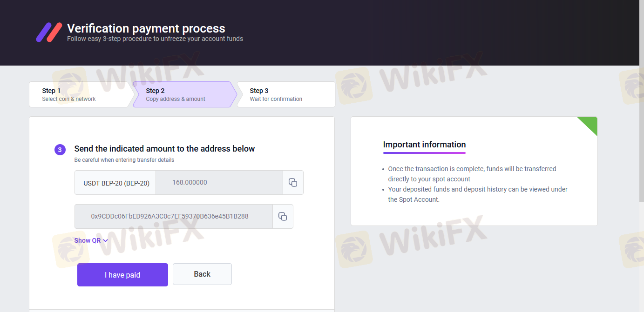Click the USDT BEP-20 (BEP-20) coin label

116,183
